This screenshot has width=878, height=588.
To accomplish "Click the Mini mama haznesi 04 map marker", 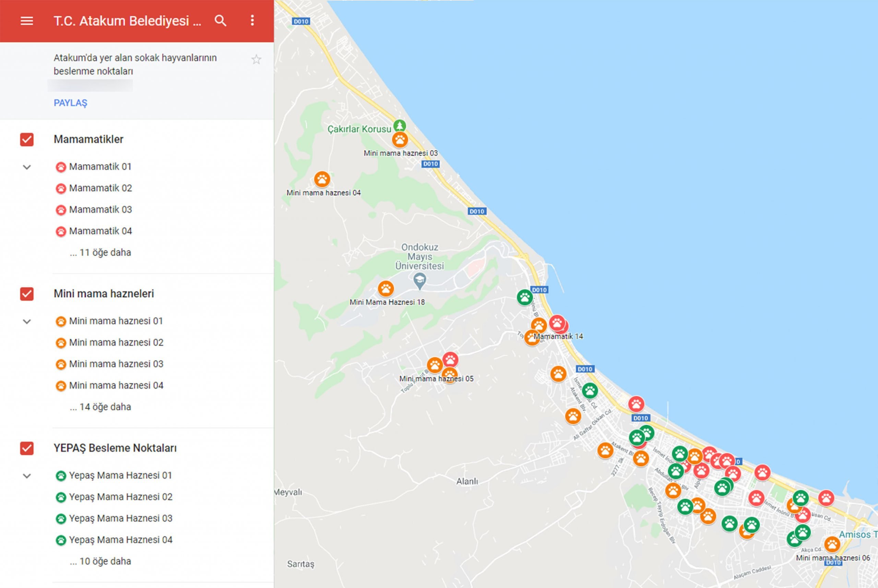I will (x=322, y=179).
